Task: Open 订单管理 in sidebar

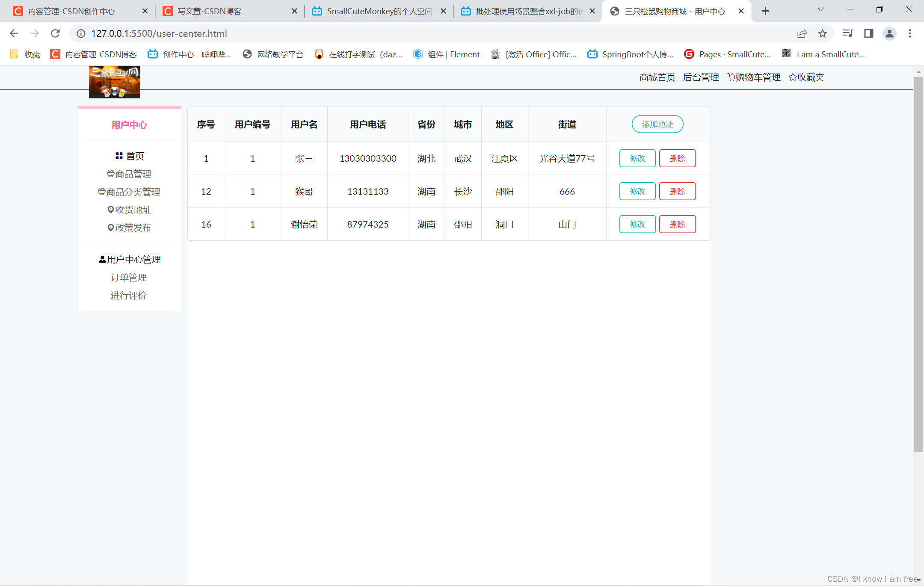Action: pyautogui.click(x=129, y=278)
